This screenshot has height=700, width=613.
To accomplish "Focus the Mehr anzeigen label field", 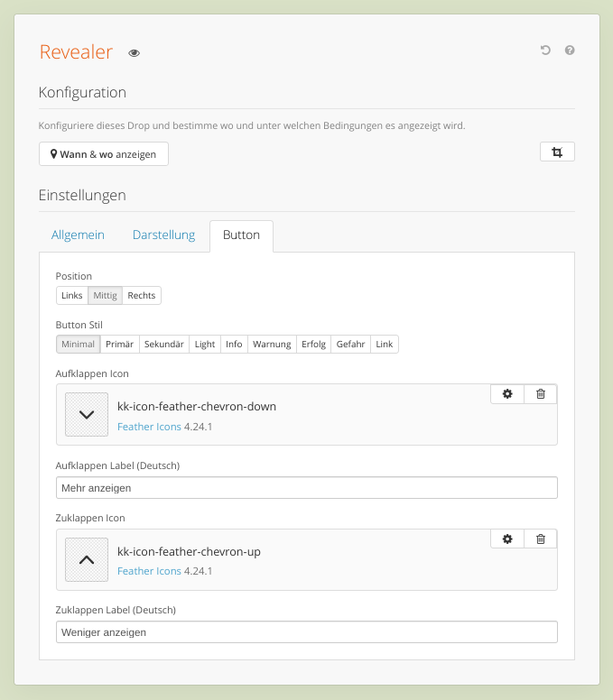I will (x=307, y=488).
